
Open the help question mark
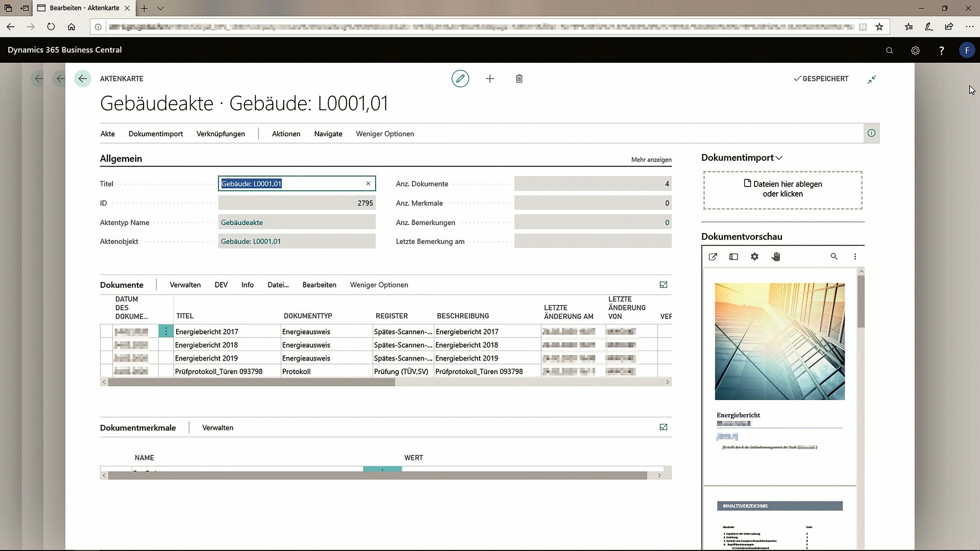(941, 50)
